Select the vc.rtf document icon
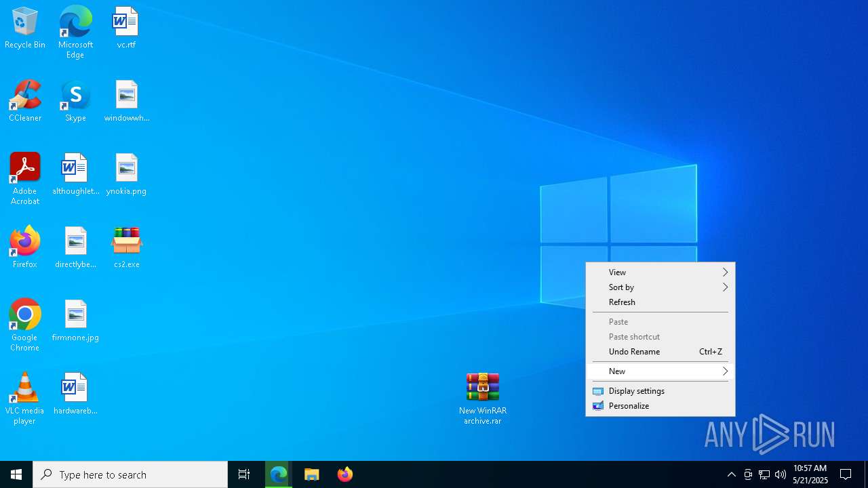Viewport: 868px width, 488px height. point(126,28)
